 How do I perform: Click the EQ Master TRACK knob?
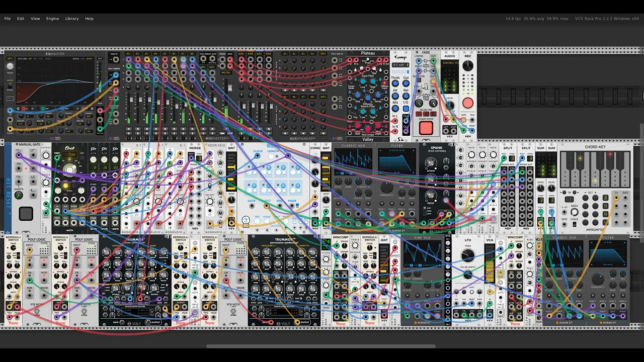point(10,66)
